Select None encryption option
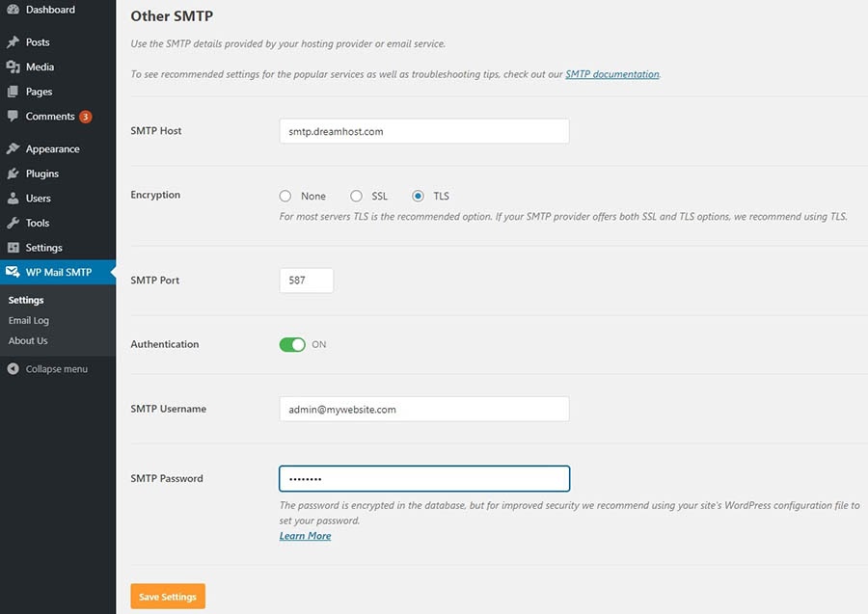 [285, 196]
